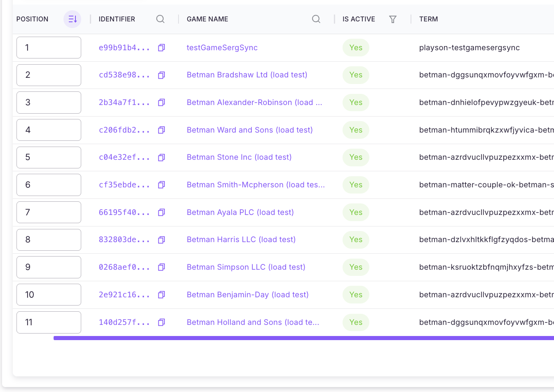Focus the position field containing 10
This screenshot has height=392, width=554.
pyautogui.click(x=49, y=295)
